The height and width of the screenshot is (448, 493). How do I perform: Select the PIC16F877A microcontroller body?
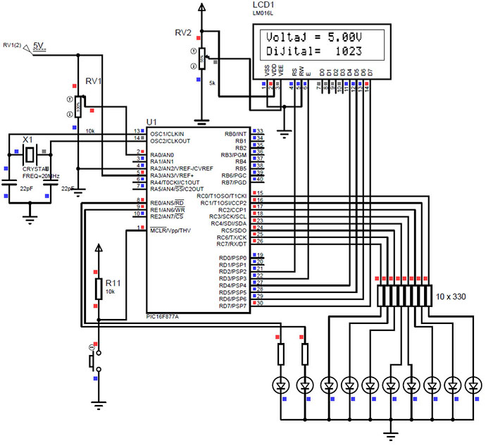click(x=197, y=218)
